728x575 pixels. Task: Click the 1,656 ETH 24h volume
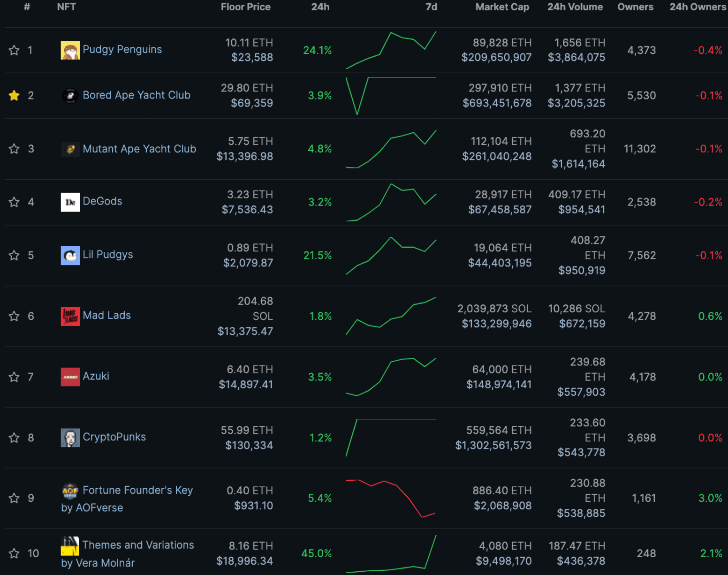[x=580, y=43]
